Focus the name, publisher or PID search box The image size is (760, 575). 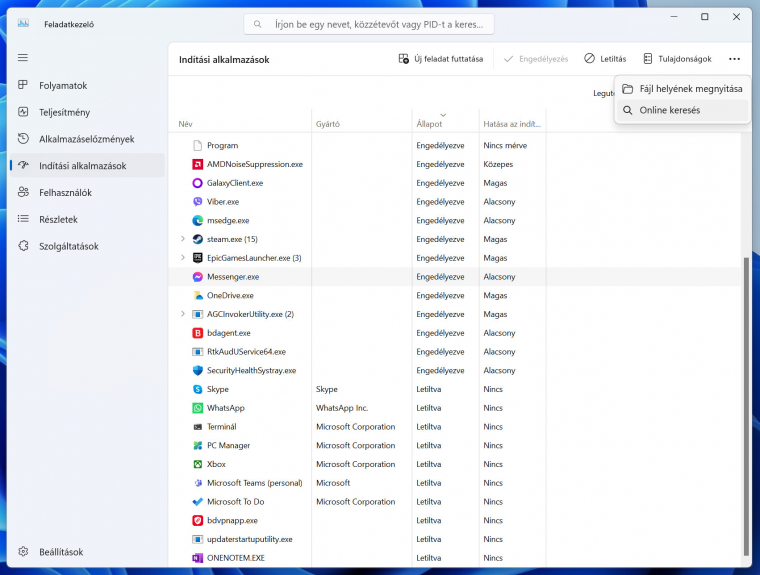click(x=369, y=24)
